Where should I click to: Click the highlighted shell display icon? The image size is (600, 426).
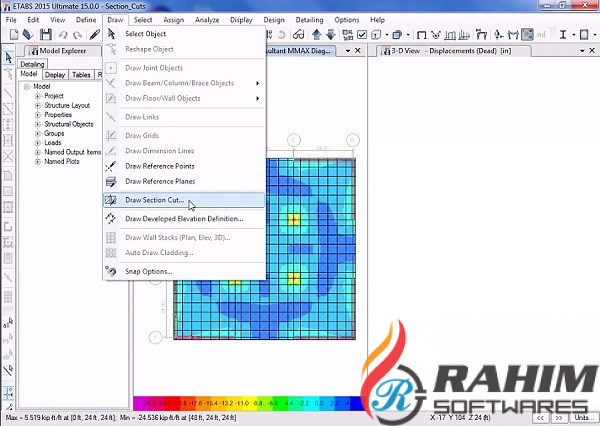(x=527, y=35)
